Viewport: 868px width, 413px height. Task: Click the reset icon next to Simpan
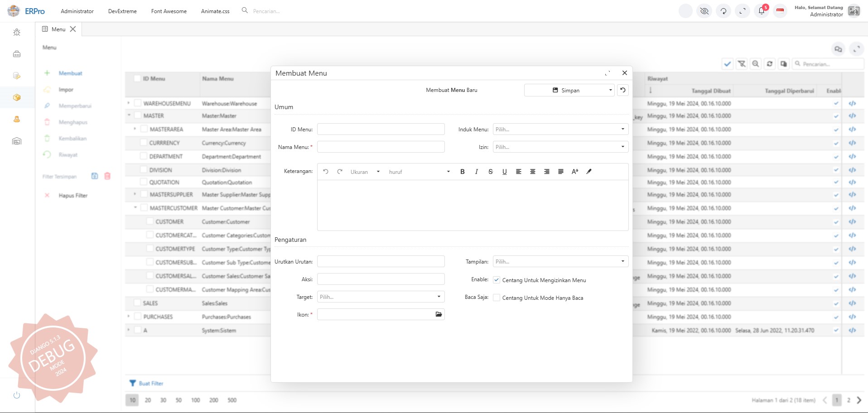click(622, 90)
